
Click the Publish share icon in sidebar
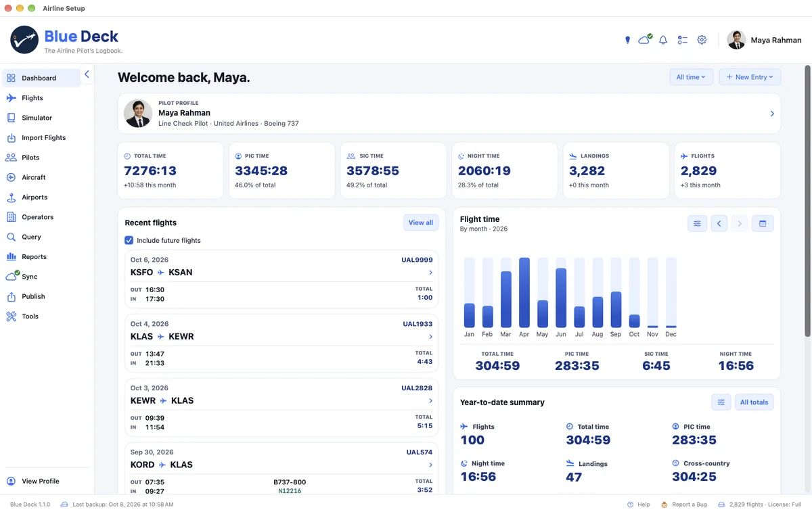click(x=11, y=296)
